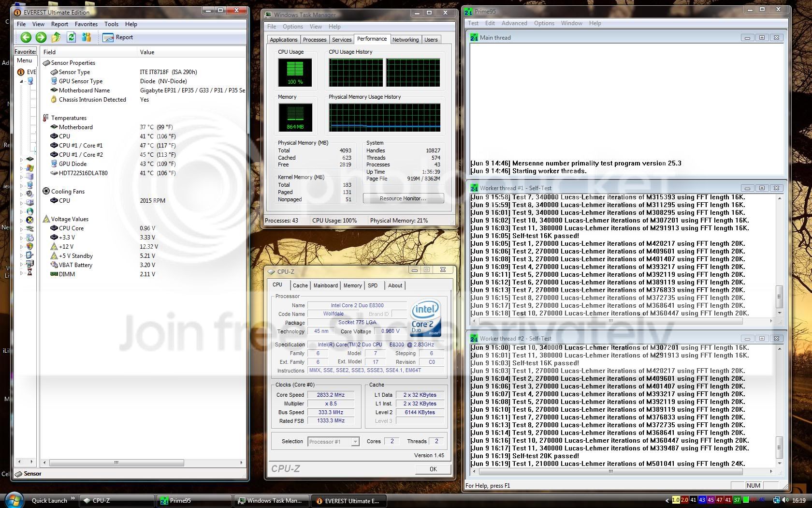812x508 pixels.
Task: Click the Resource Monitor button in Task Manager
Action: 403,198
